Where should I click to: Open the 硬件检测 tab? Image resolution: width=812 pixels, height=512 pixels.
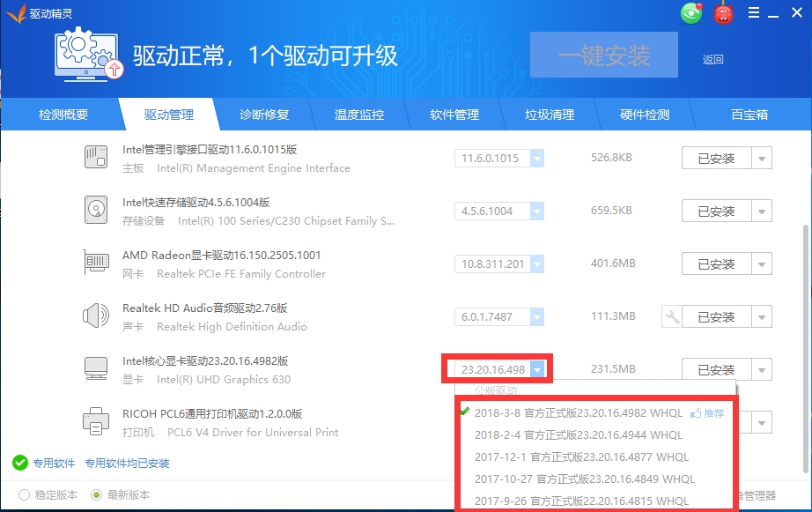pyautogui.click(x=645, y=115)
